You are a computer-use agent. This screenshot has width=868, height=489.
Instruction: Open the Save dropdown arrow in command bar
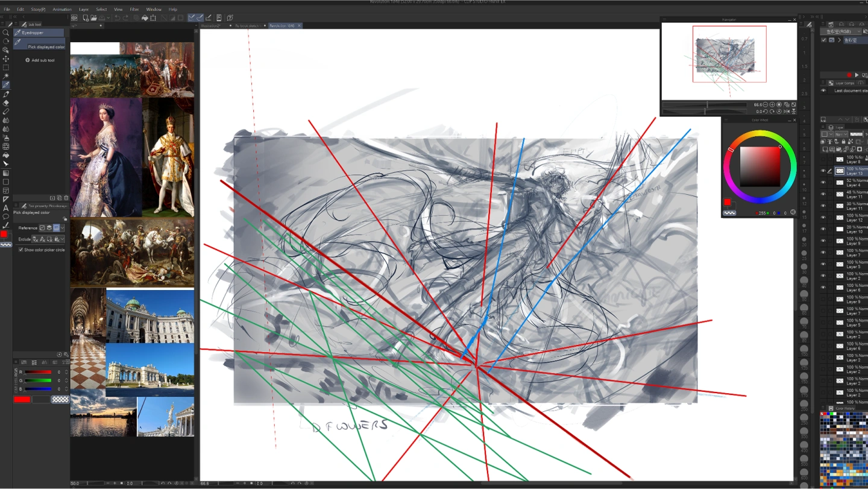(108, 17)
